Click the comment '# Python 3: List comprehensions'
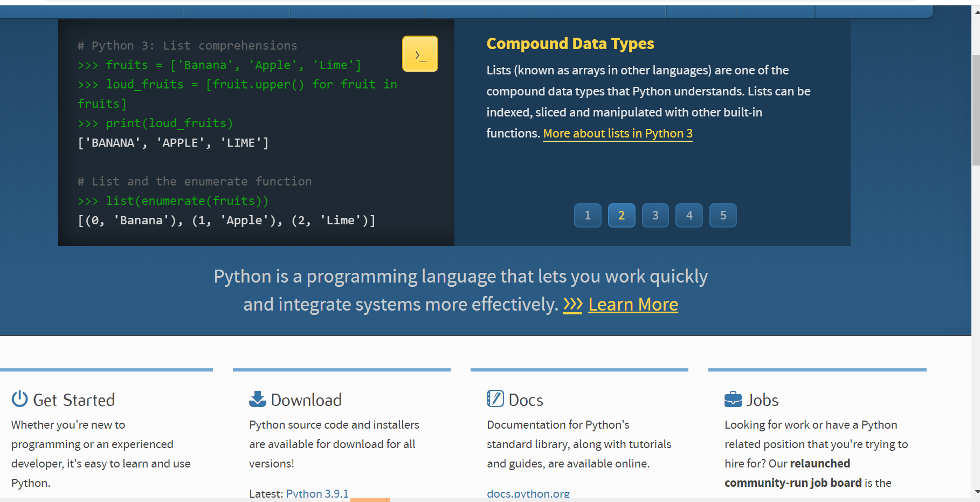 (187, 46)
